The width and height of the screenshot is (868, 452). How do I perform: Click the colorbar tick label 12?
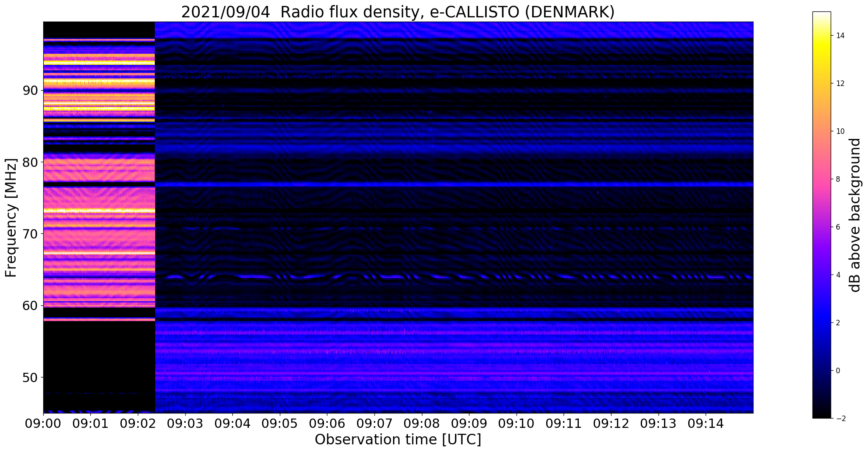tap(840, 83)
